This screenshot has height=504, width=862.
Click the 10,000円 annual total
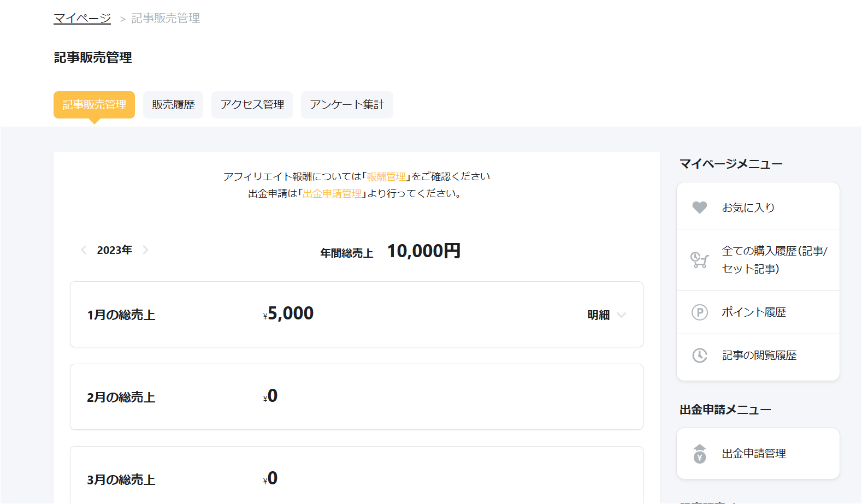click(424, 251)
